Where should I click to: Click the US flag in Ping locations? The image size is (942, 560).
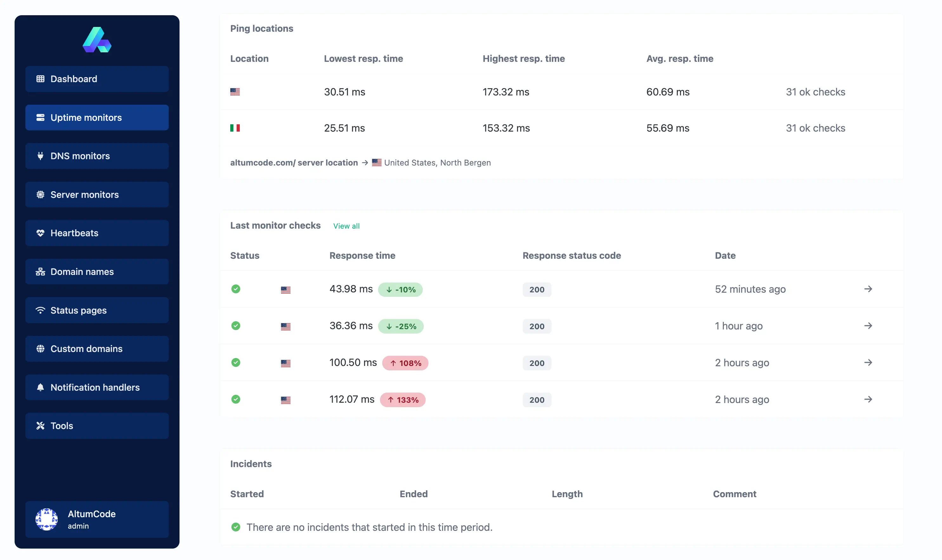click(x=235, y=92)
